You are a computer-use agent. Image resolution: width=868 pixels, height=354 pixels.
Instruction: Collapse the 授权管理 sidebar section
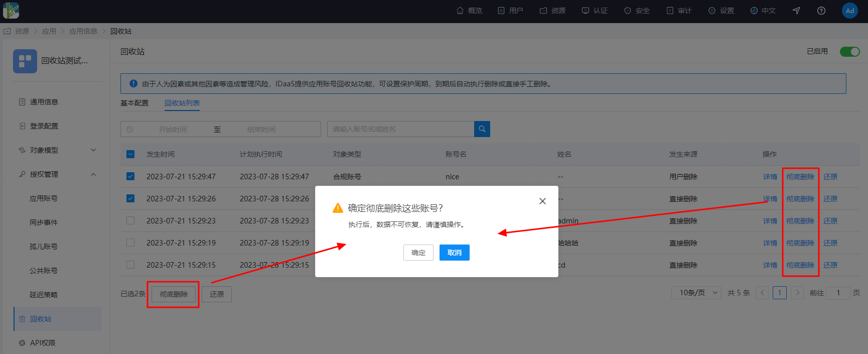coord(57,174)
